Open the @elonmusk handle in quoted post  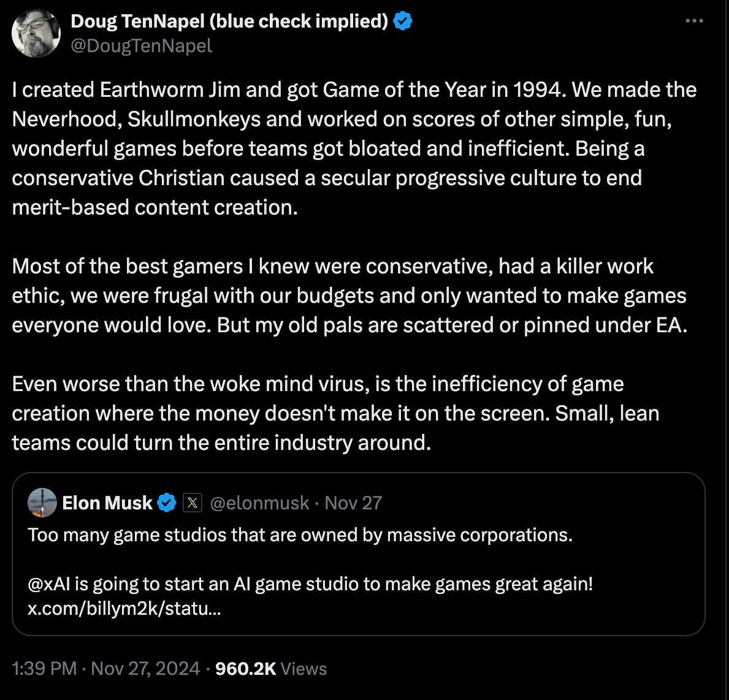[x=259, y=503]
